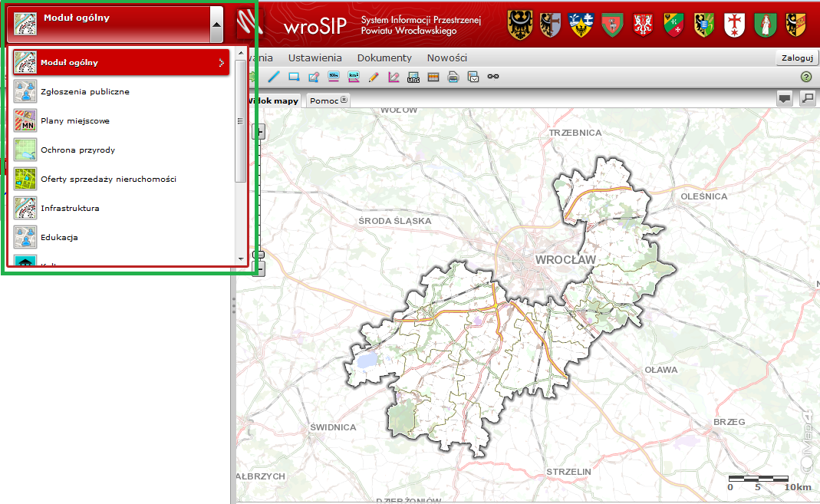Click the green-red diagonal crest
Screen dimensions: 820x504
[673, 25]
